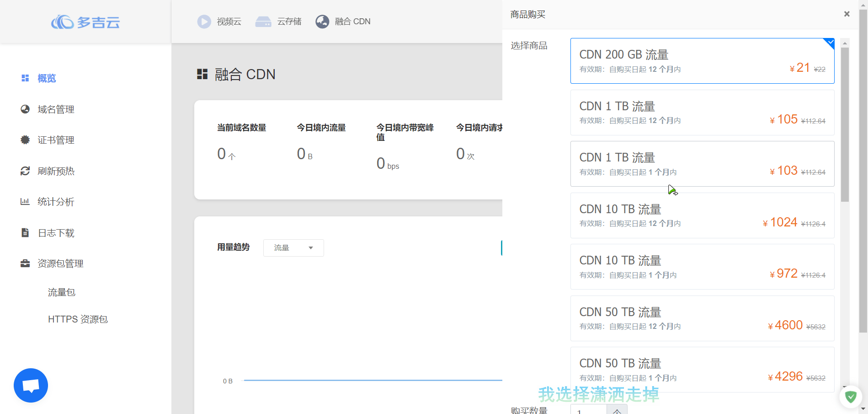Click the green shield icon bottom right

click(851, 397)
